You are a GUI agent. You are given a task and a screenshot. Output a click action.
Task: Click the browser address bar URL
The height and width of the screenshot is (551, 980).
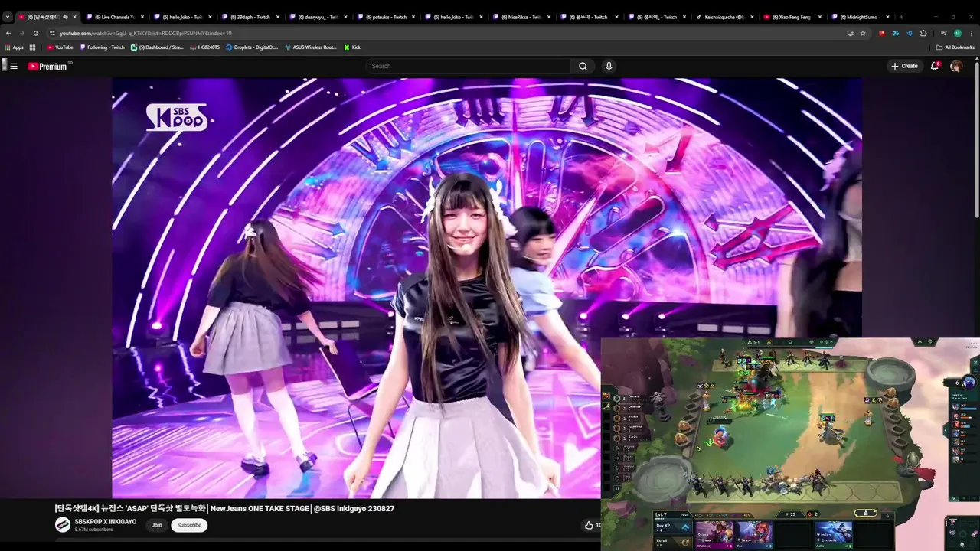pos(145,34)
